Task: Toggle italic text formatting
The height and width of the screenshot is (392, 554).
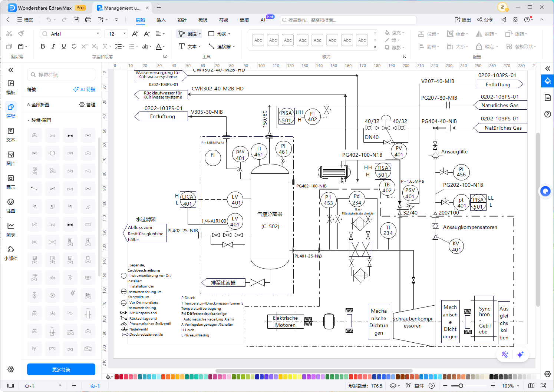Action: tap(53, 46)
